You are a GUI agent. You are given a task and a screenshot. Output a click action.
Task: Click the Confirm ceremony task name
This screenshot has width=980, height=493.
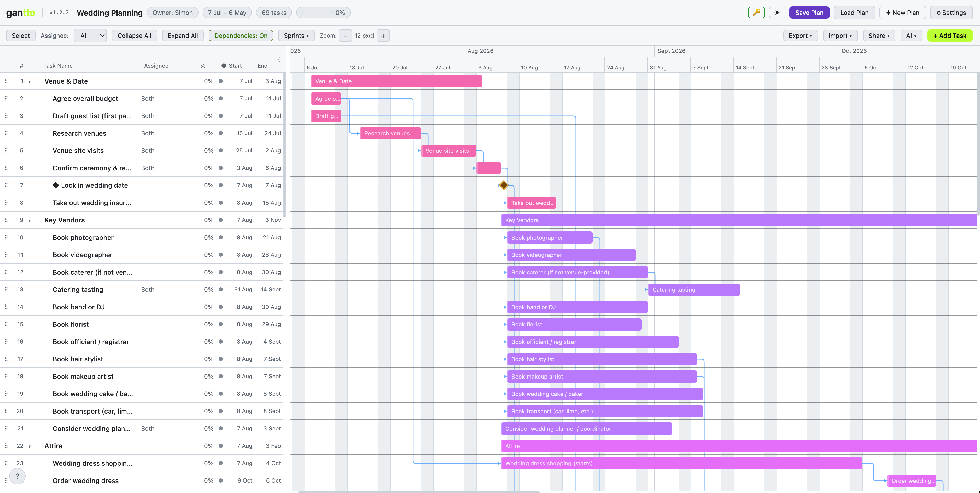pyautogui.click(x=92, y=168)
